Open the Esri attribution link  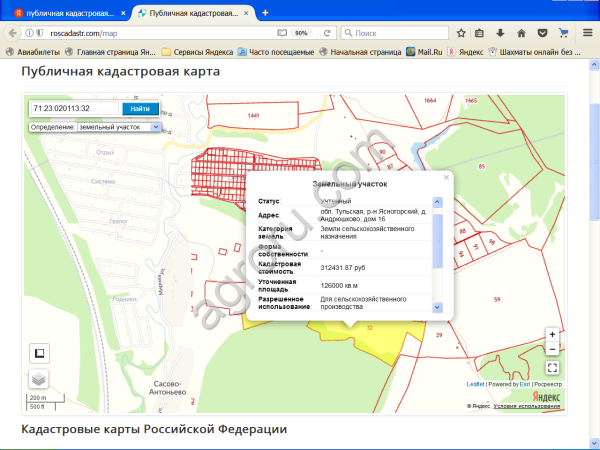525,384
